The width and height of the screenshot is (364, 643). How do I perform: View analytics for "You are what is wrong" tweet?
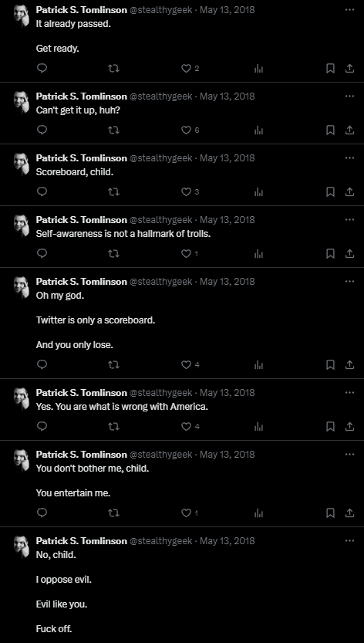(258, 426)
